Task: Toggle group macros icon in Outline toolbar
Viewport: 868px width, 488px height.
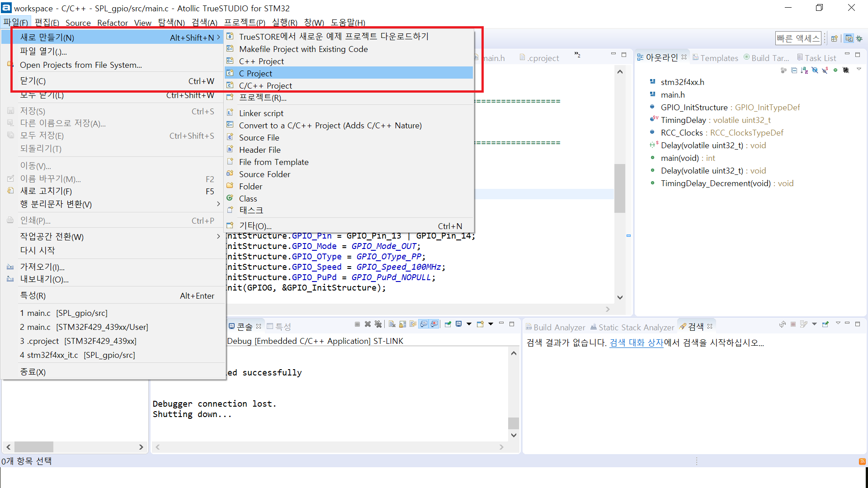Action: pos(846,70)
